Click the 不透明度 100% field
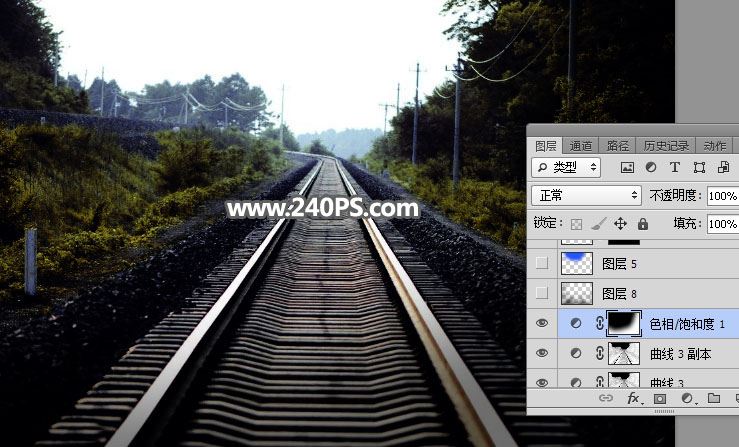Image resolution: width=739 pixels, height=447 pixels. point(723,195)
